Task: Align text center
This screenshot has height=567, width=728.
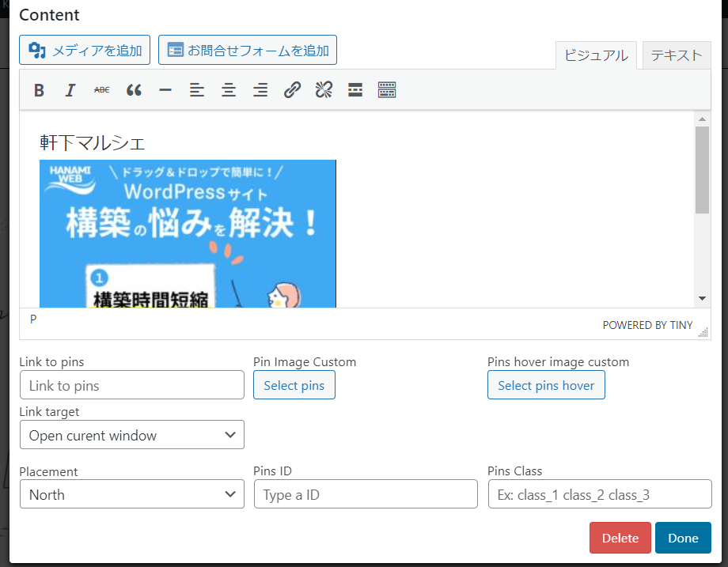Action: point(229,90)
